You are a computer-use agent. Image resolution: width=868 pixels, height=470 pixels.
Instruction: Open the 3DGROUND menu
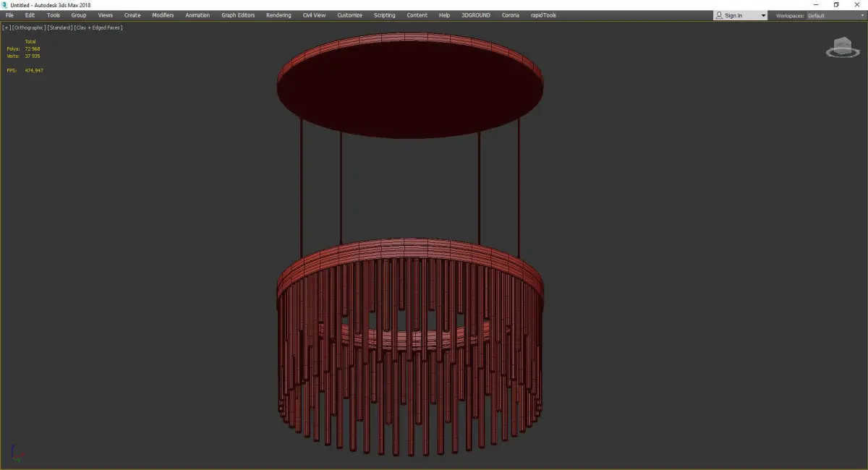pyautogui.click(x=477, y=15)
